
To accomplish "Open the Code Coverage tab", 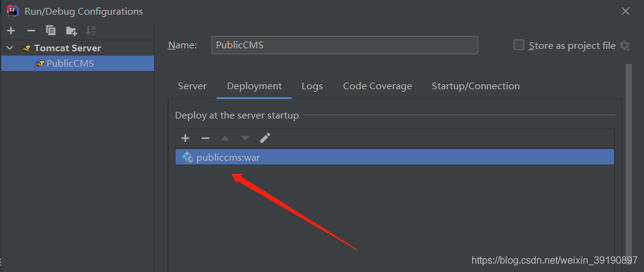I will [377, 86].
